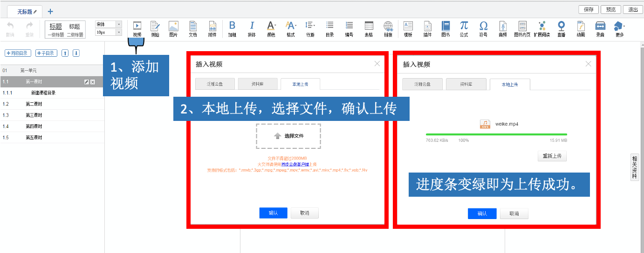Insert audio via 音频 icon
644x253 pixels.
(x=502, y=26)
